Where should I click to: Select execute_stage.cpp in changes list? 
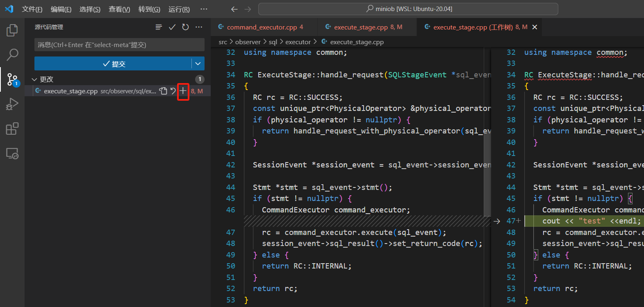click(118, 91)
